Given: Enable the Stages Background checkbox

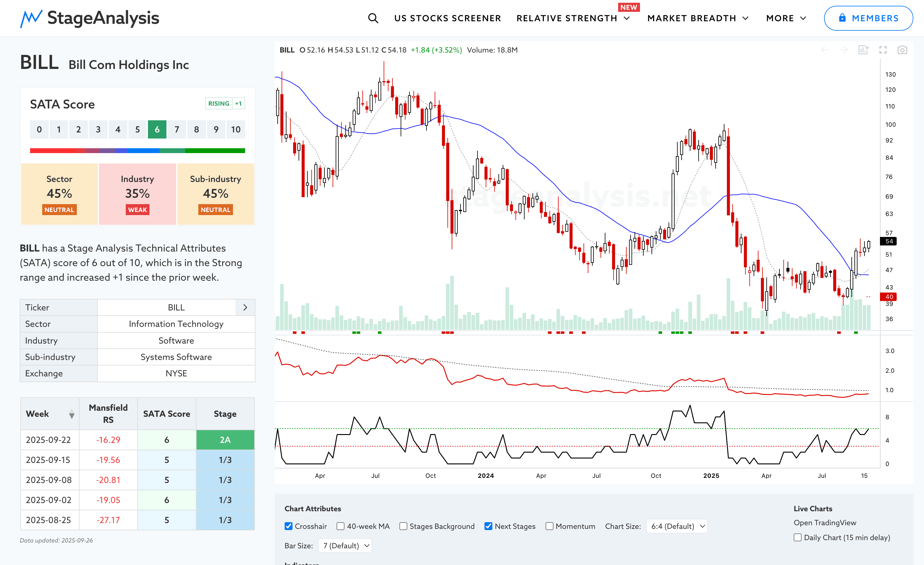Looking at the screenshot, I should pos(403,526).
